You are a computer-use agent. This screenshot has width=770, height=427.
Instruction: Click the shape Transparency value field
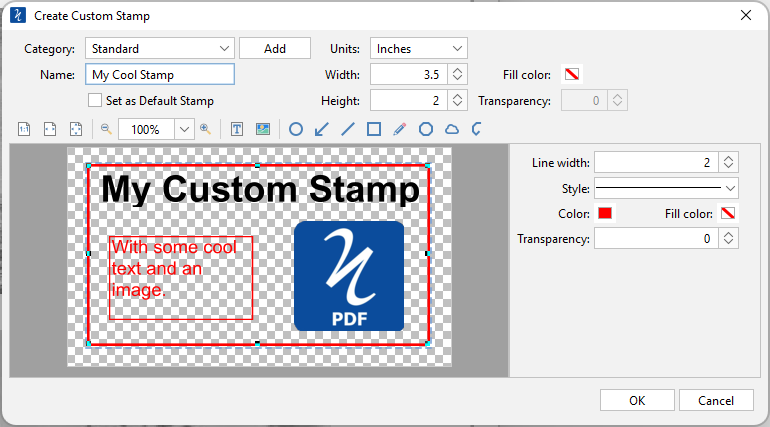[x=656, y=239]
